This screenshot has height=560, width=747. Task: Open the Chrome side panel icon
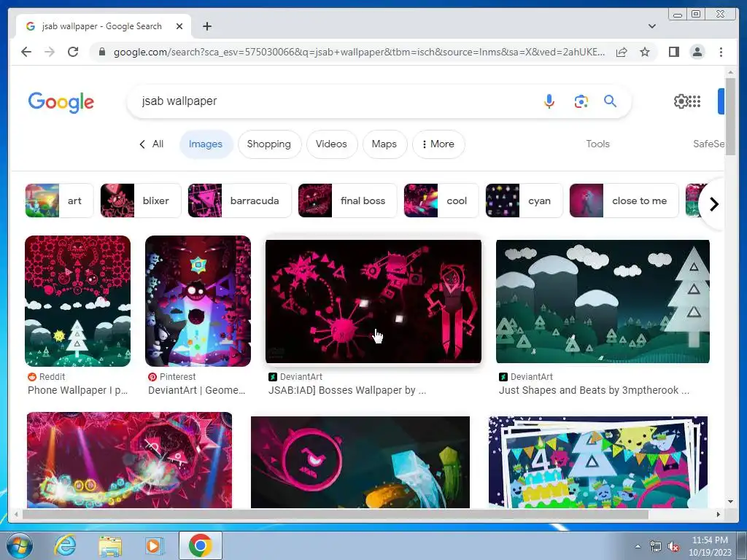click(x=673, y=52)
